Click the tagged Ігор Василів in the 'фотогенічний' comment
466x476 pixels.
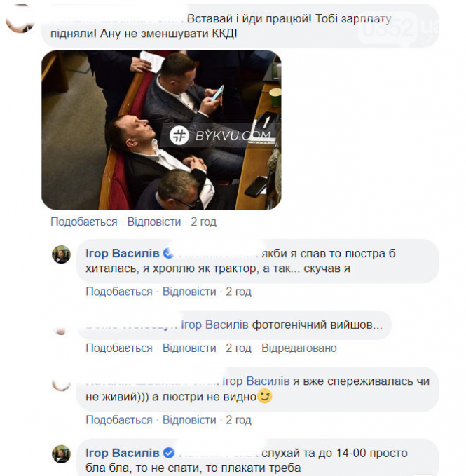click(x=214, y=325)
